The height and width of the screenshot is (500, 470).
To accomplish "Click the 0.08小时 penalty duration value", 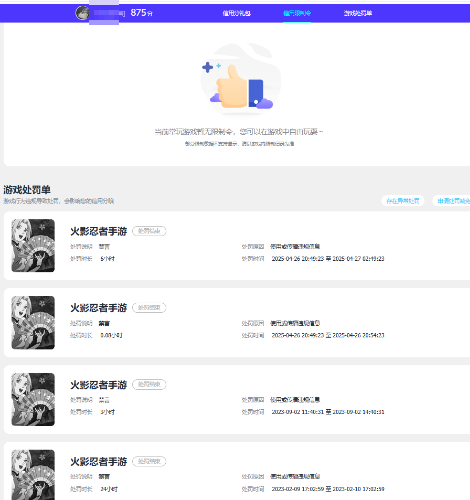I will click(111, 335).
